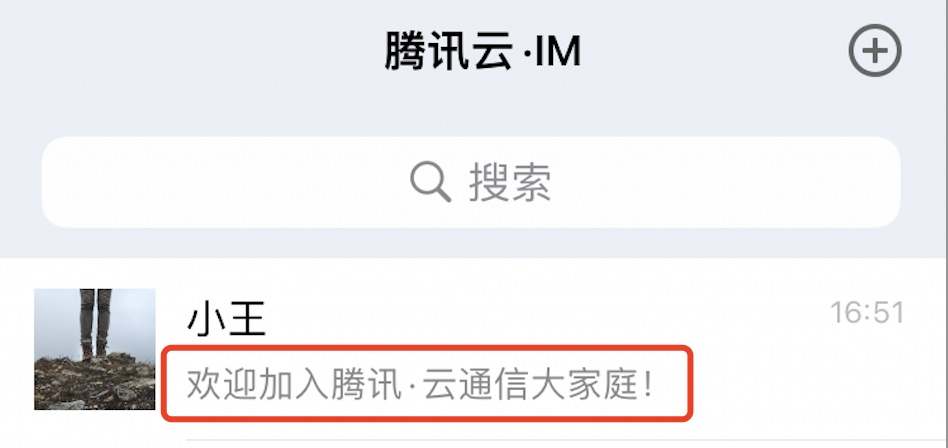
Task: Click the magnifying glass search icon
Action: click(430, 182)
